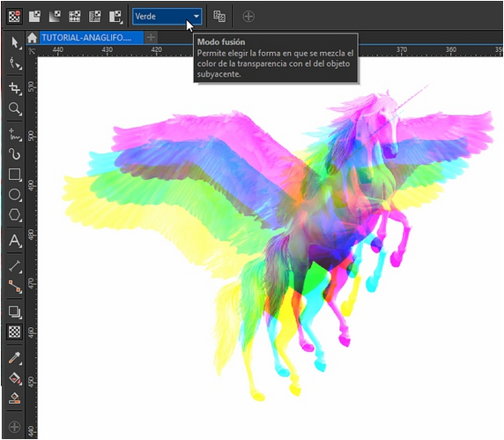The width and height of the screenshot is (504, 440).
Task: Select the Pick tool arrow
Action: point(15,42)
